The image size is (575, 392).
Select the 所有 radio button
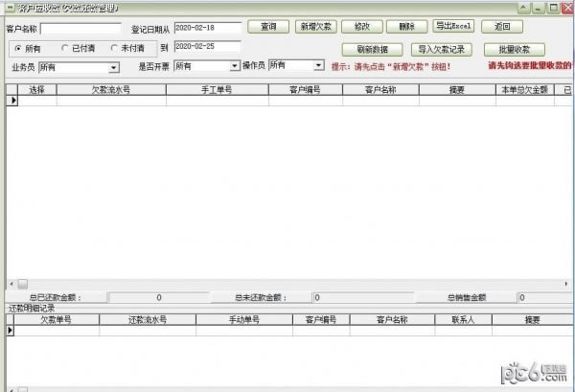coord(19,47)
